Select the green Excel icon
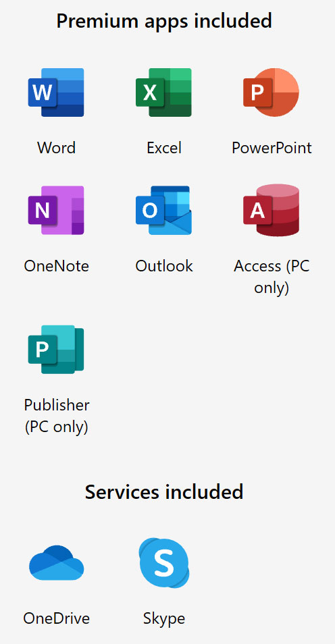 pyautogui.click(x=163, y=92)
